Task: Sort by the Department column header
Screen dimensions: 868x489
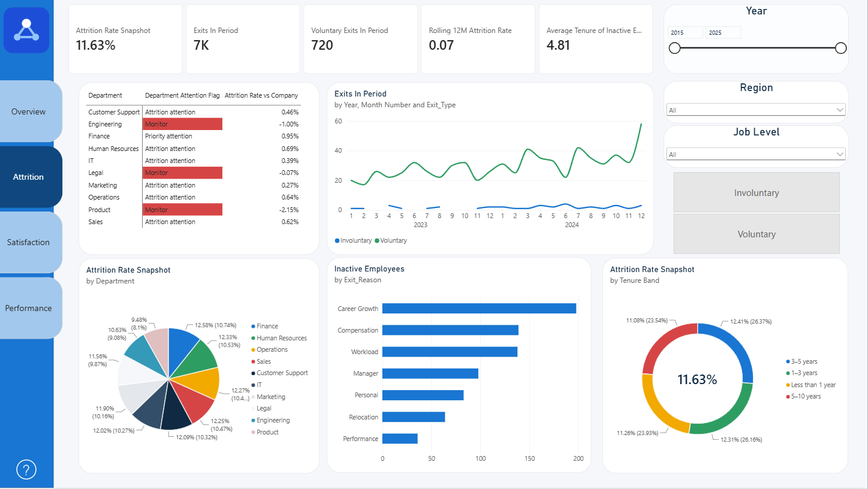Action: tap(105, 95)
